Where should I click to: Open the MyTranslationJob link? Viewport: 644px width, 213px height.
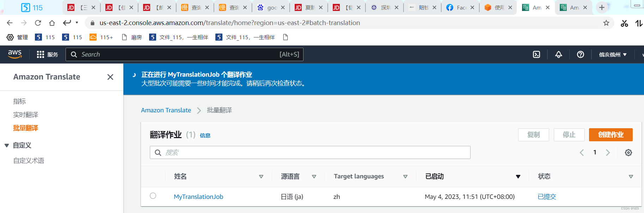[198, 197]
